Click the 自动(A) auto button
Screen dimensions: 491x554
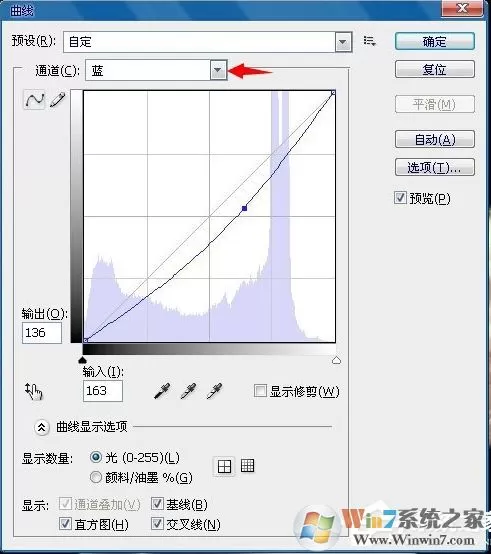434,139
